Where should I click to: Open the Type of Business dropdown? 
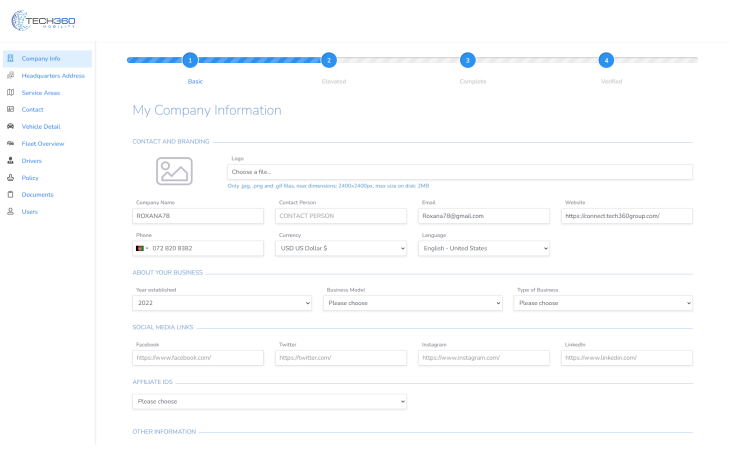coord(603,303)
